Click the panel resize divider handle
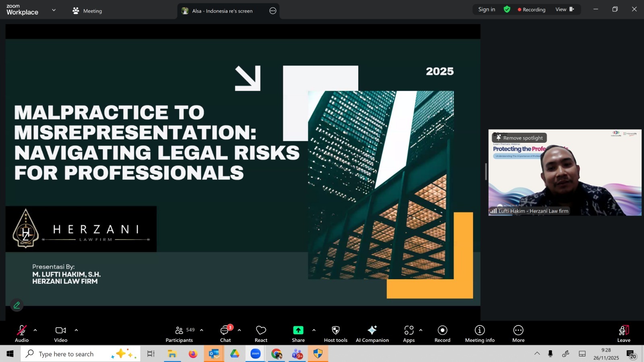The image size is (644, 362). (x=486, y=172)
